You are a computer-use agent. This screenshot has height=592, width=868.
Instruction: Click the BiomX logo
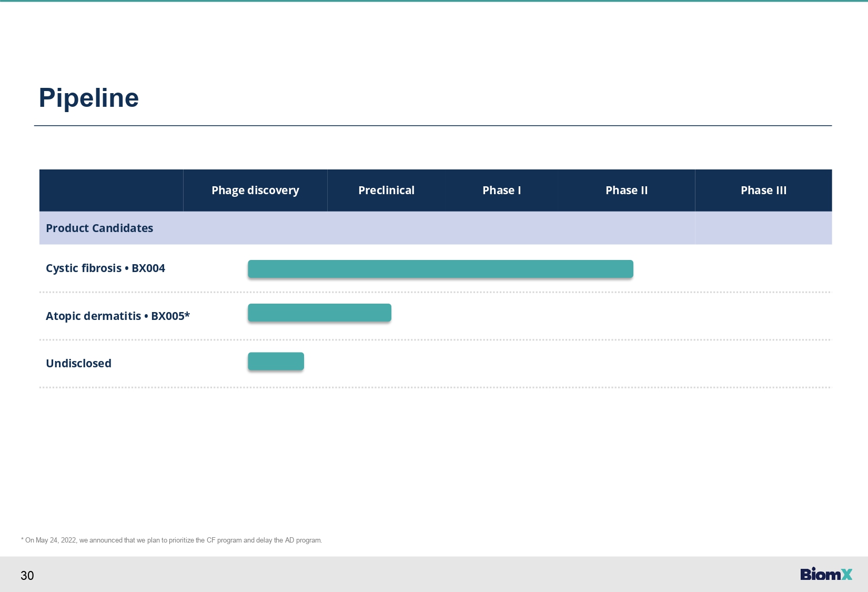[826, 574]
